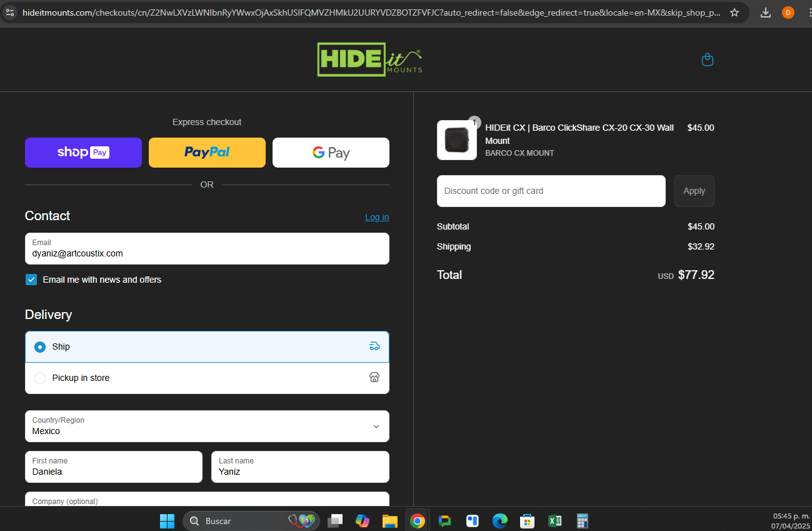
Task: Click the Last name field
Action: point(300,467)
